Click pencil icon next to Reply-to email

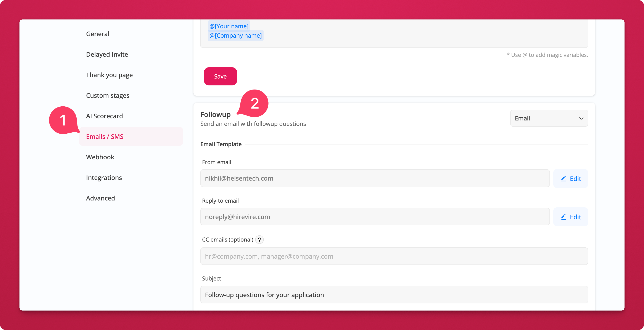click(563, 217)
